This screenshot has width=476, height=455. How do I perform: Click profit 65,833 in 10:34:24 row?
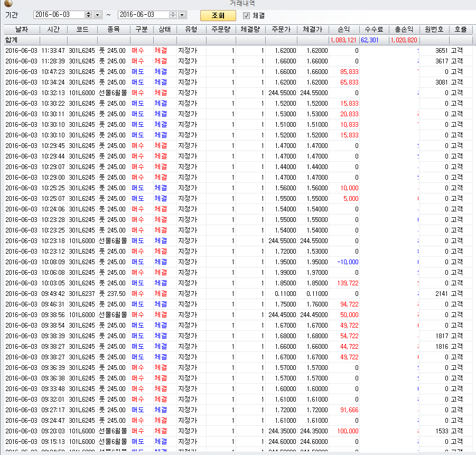point(349,82)
